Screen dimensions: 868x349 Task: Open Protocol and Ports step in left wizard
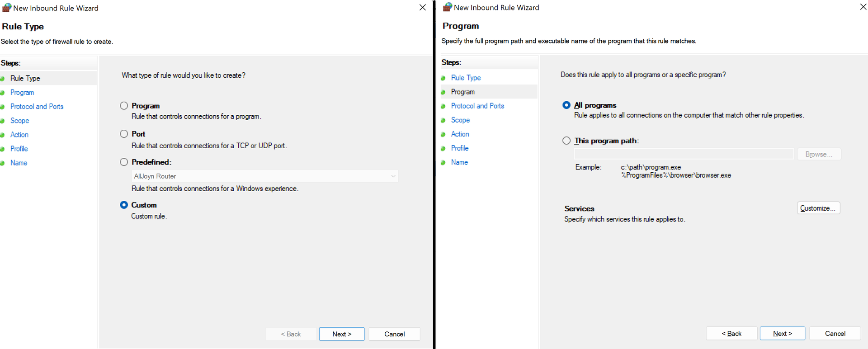click(x=37, y=107)
